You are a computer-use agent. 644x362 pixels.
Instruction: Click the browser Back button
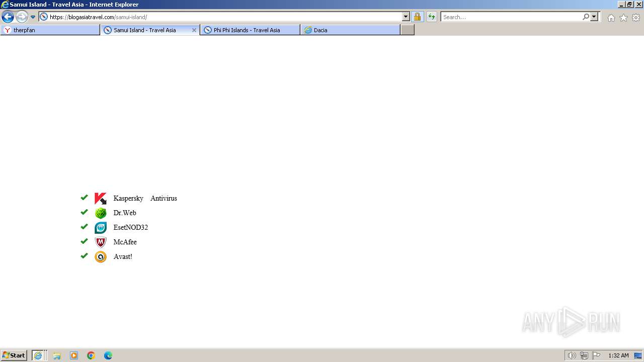point(8,17)
